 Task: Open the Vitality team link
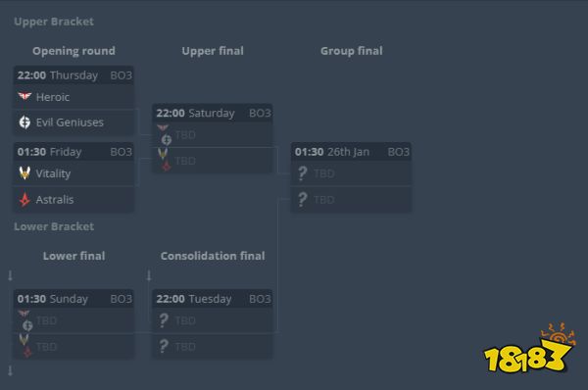(x=53, y=173)
